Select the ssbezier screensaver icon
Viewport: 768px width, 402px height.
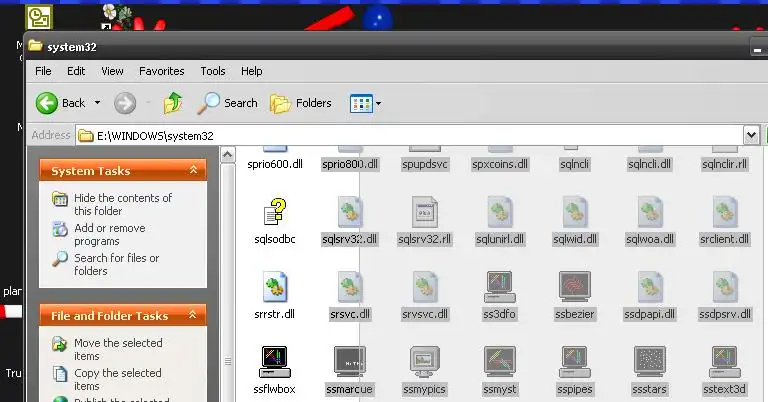575,287
